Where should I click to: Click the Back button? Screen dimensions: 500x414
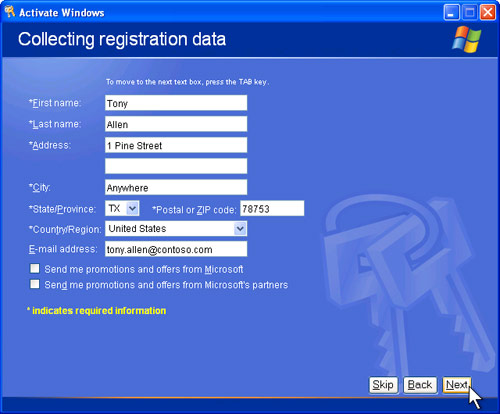tap(420, 385)
